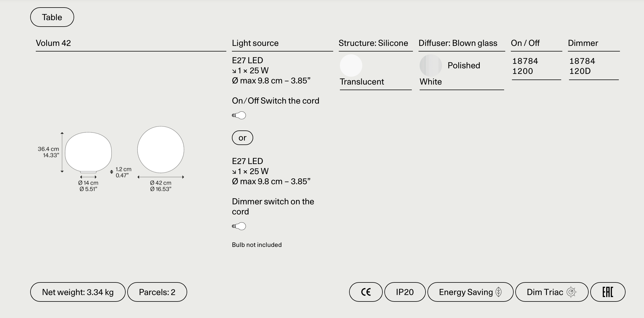Viewport: 644px width, 318px height.
Task: Click the Dim Triac dimmer icon
Action: 571,292
